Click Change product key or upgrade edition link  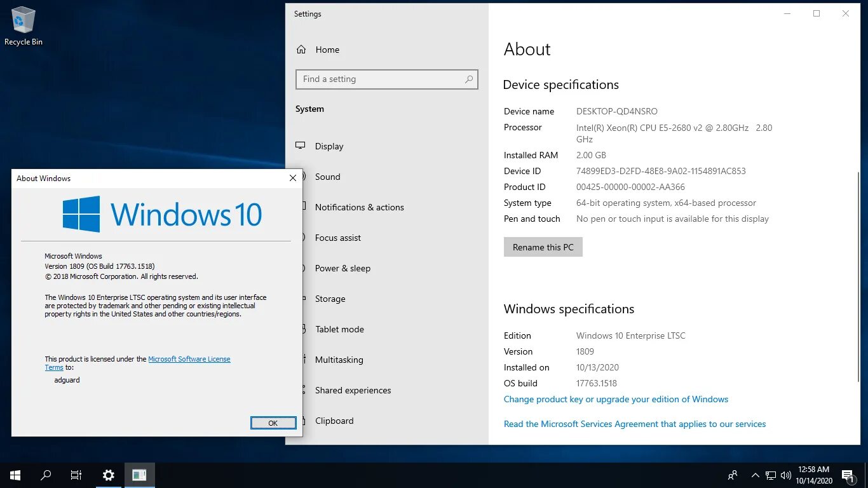[616, 399]
